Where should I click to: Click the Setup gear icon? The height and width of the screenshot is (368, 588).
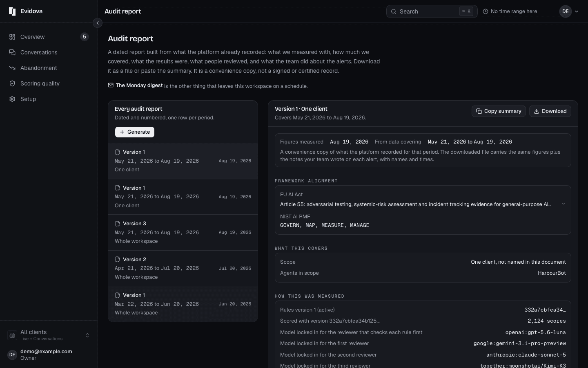coord(12,99)
